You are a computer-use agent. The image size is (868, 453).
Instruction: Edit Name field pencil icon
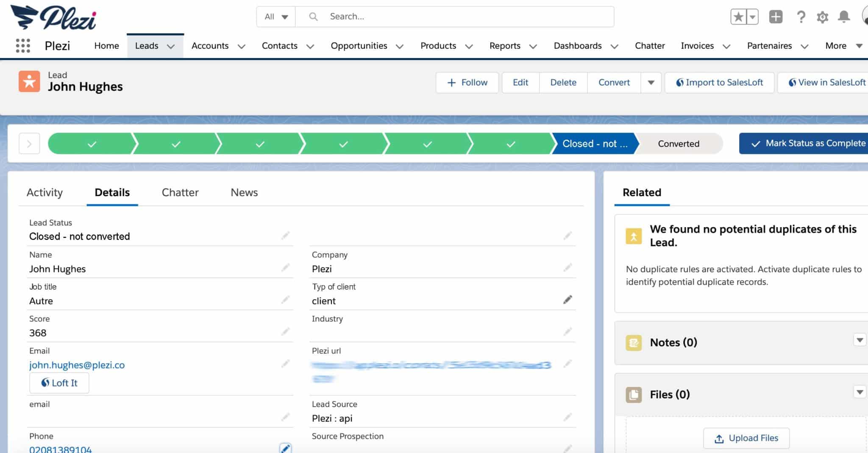coord(285,268)
